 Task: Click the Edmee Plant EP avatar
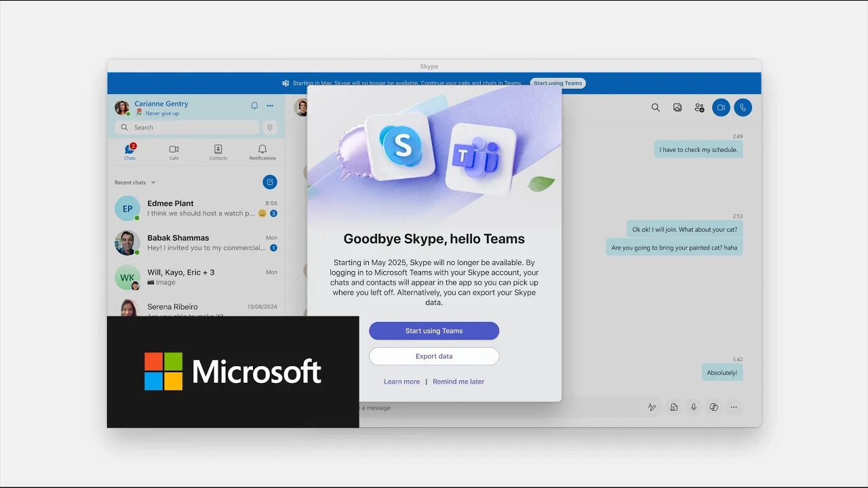(127, 209)
